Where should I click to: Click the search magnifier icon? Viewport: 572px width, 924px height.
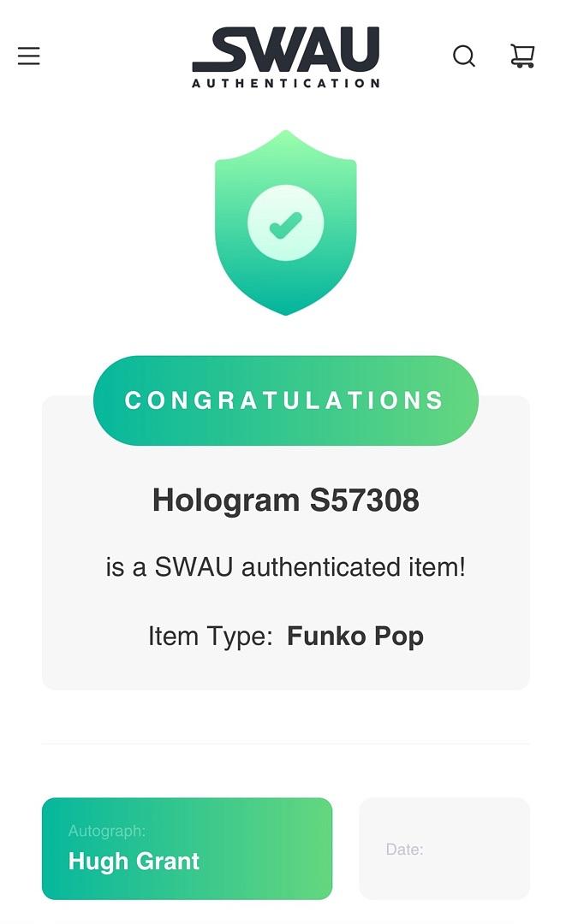click(464, 56)
